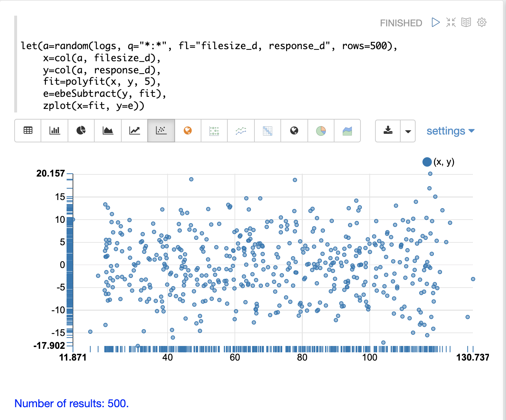Select the pie chart visualization
This screenshot has height=420, width=506.
point(81,131)
